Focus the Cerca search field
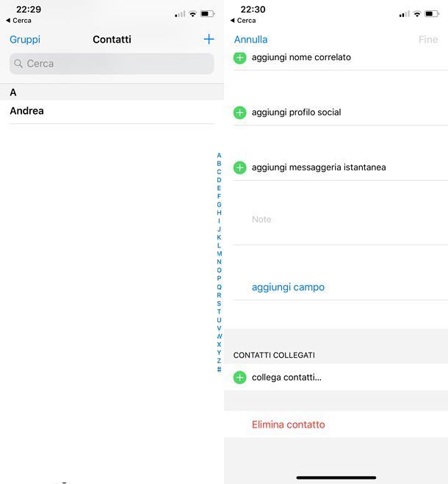Screen dimensions: 448x484 [112, 64]
